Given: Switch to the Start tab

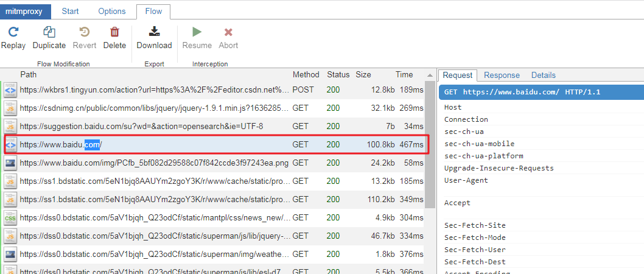Looking at the screenshot, I should [70, 12].
